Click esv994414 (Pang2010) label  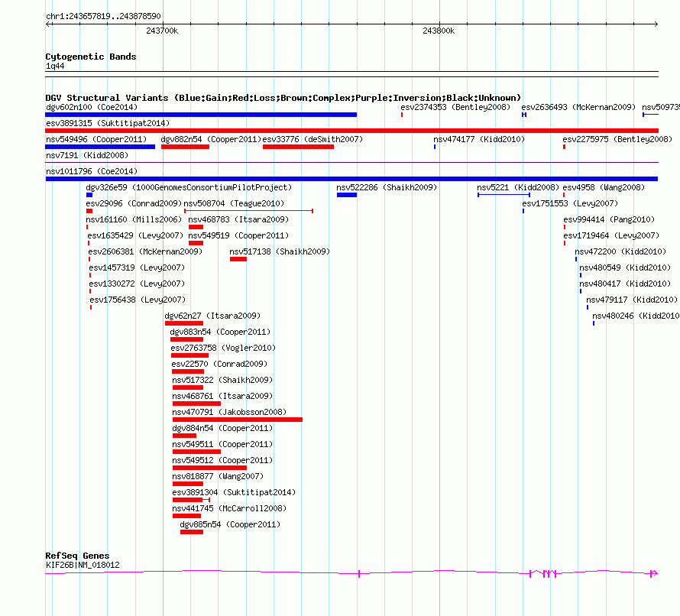click(609, 219)
